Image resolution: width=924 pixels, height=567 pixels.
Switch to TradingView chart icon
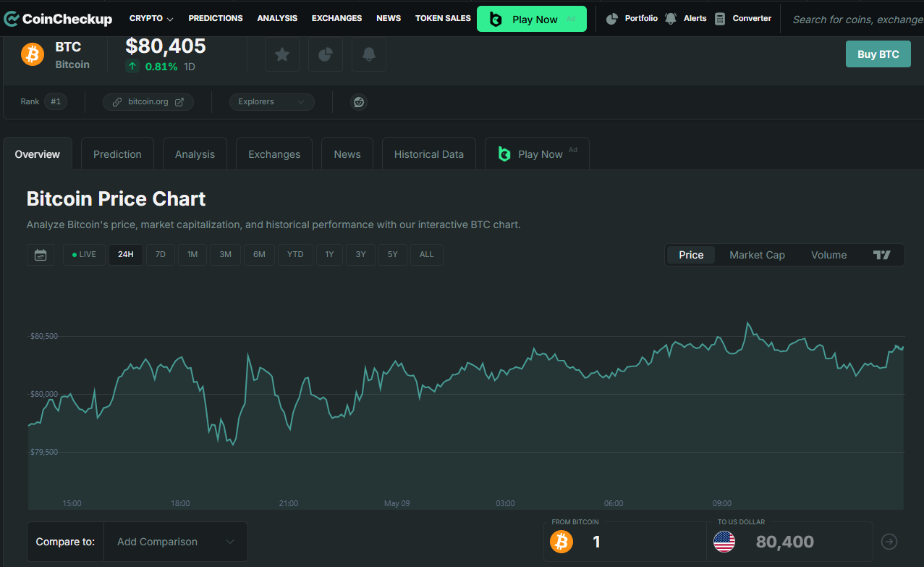[881, 255]
